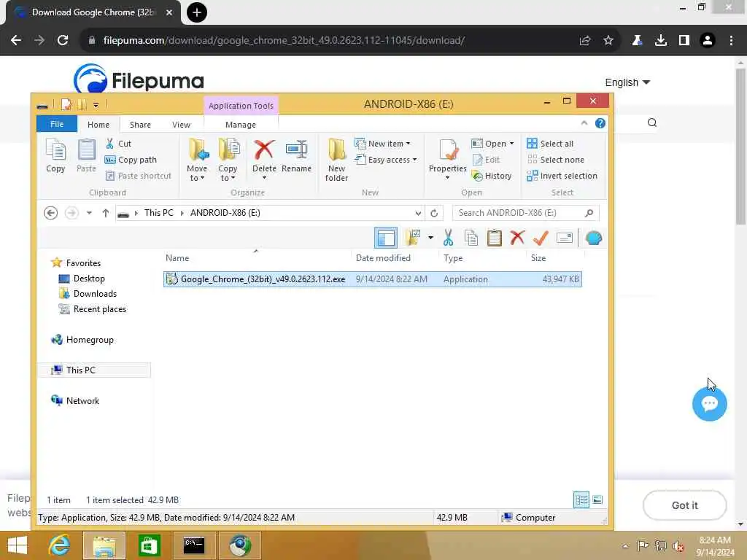Open the Copy to folder menu

pos(228,160)
